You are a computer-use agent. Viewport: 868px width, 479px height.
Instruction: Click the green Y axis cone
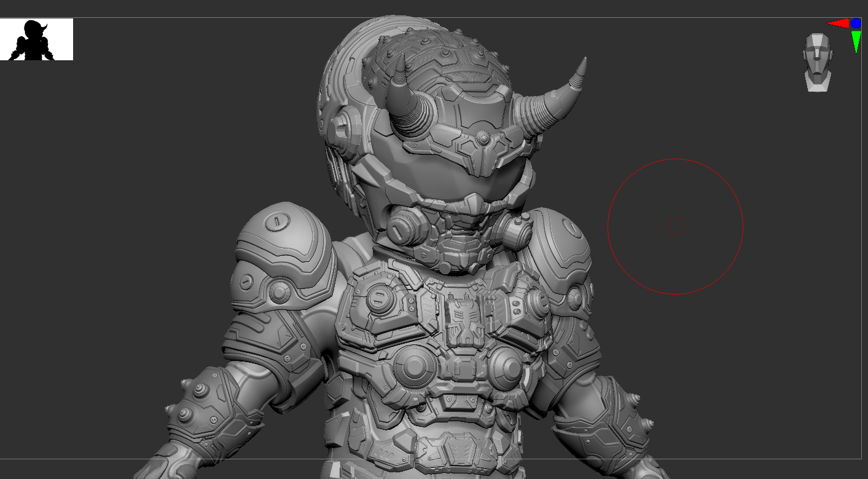(x=856, y=42)
